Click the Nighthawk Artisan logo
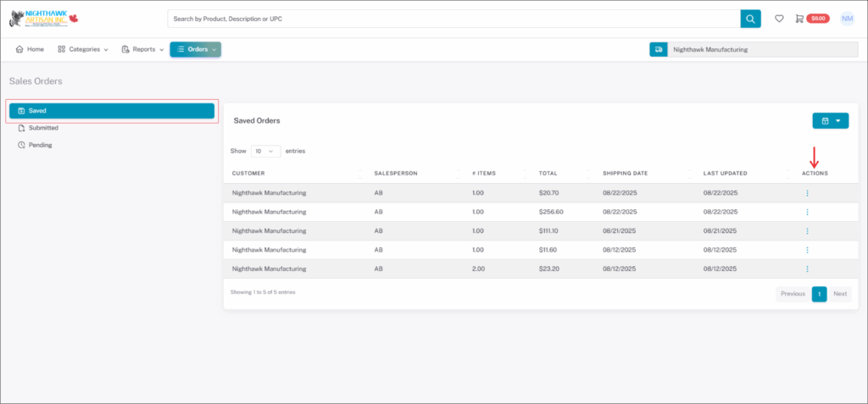Image resolution: width=868 pixels, height=404 pixels. [44, 18]
